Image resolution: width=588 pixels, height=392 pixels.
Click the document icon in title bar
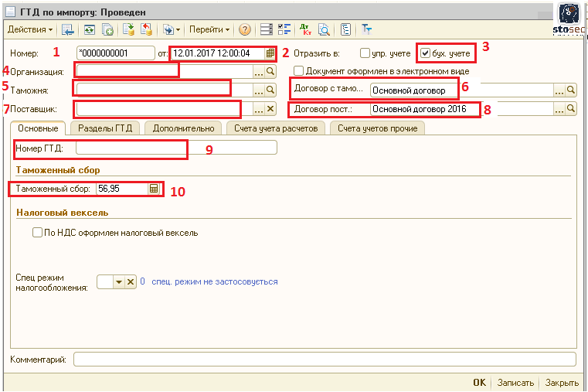[10, 12]
